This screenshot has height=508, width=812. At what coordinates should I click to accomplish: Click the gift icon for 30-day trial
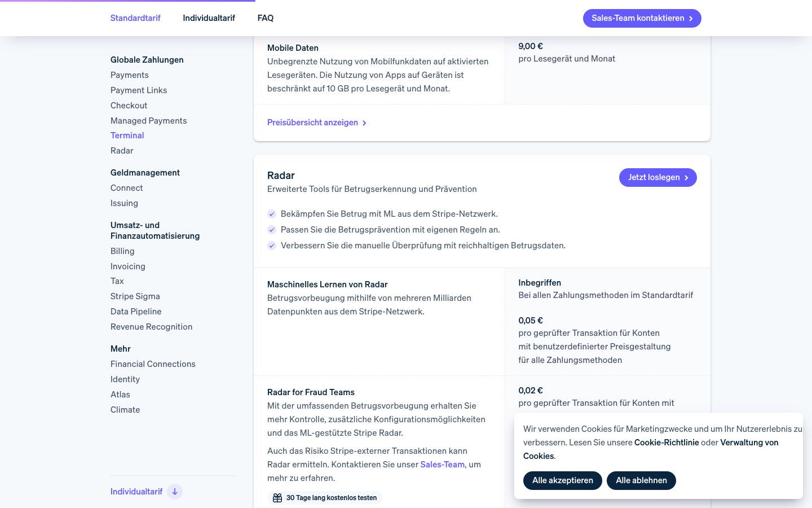[x=277, y=498]
